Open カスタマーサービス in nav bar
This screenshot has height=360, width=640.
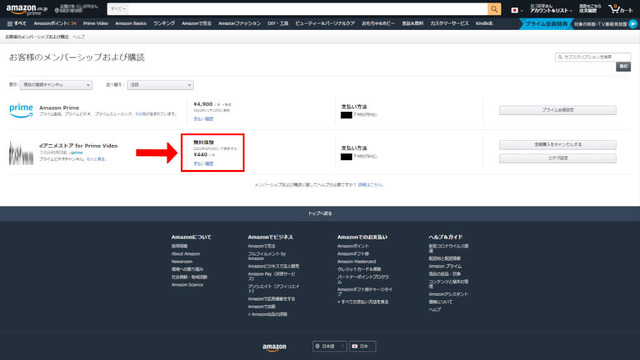pyautogui.click(x=449, y=24)
